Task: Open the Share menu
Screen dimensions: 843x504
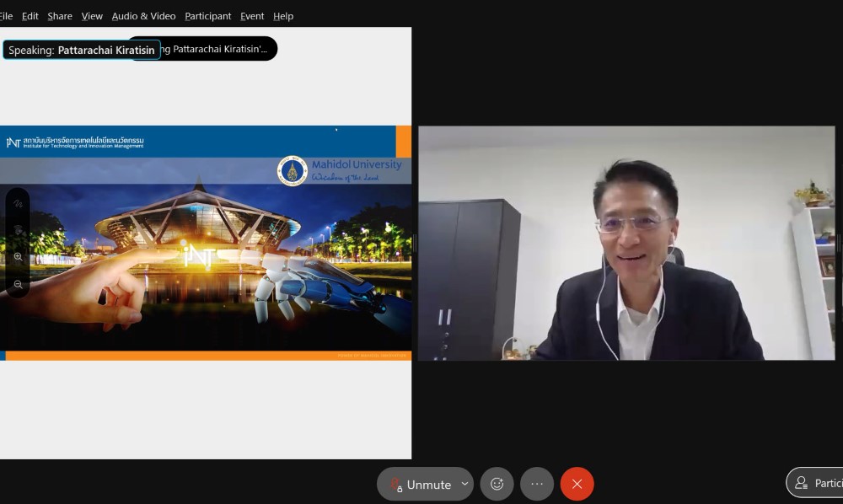Action: [x=60, y=16]
